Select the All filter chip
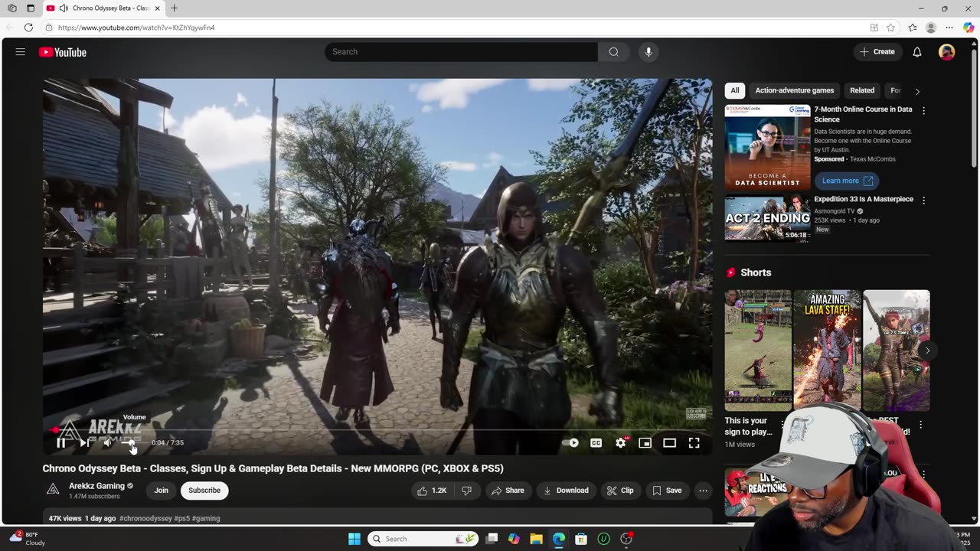Screen dimensions: 980x551 pos(735,90)
